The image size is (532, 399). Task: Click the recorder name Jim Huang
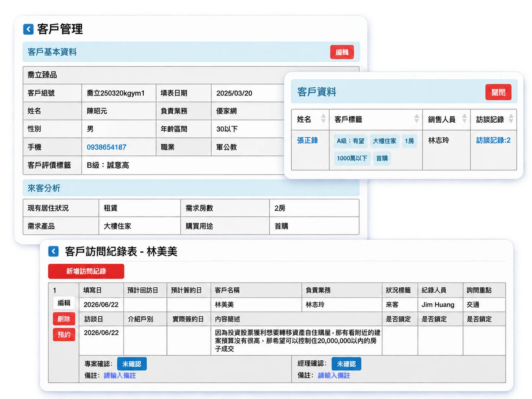(x=438, y=305)
